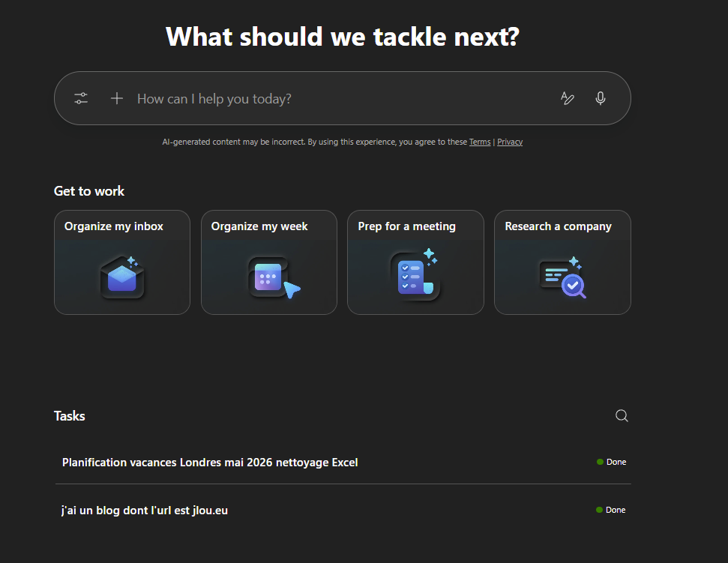Open the 'Planification vacances Londres' task

click(210, 463)
